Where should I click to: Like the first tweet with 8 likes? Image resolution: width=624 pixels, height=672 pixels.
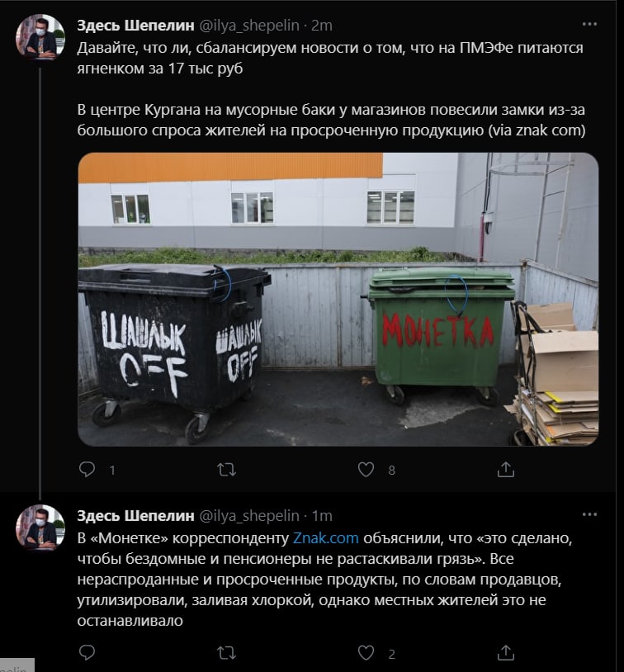click(366, 470)
